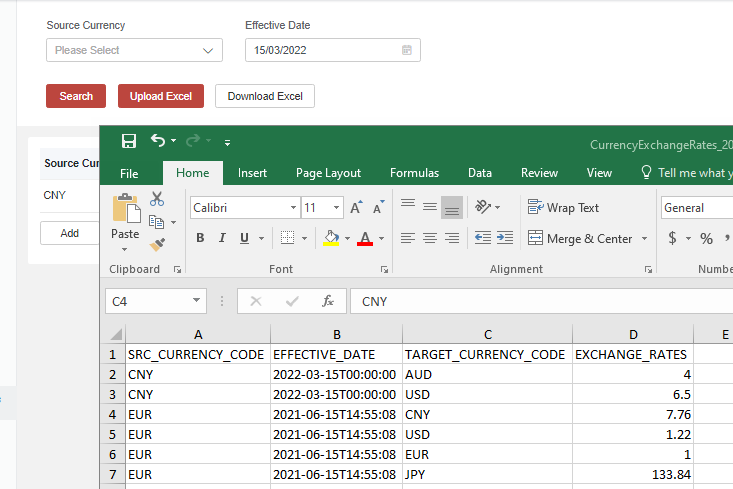This screenshot has height=489, width=733.
Task: Click the Redo arrow icon
Action: coord(193,140)
